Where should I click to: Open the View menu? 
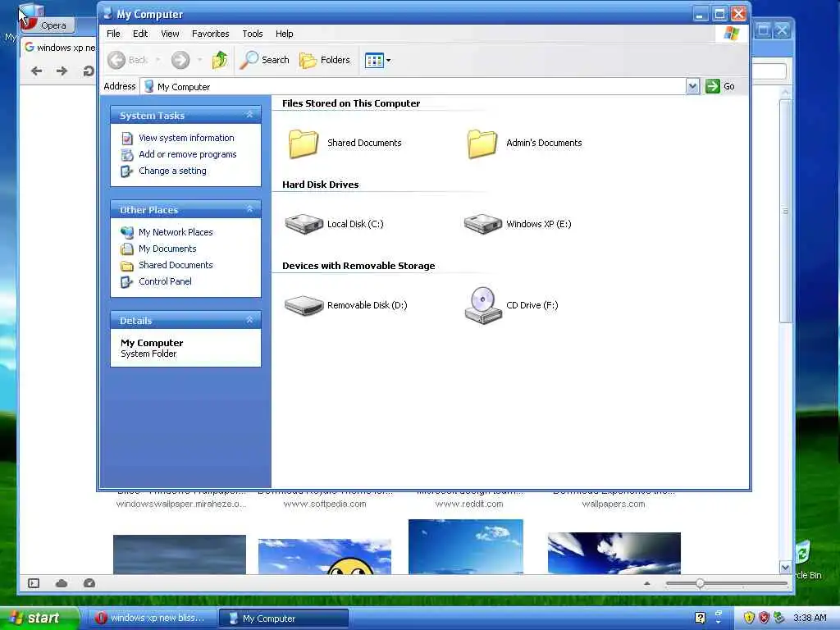[170, 34]
